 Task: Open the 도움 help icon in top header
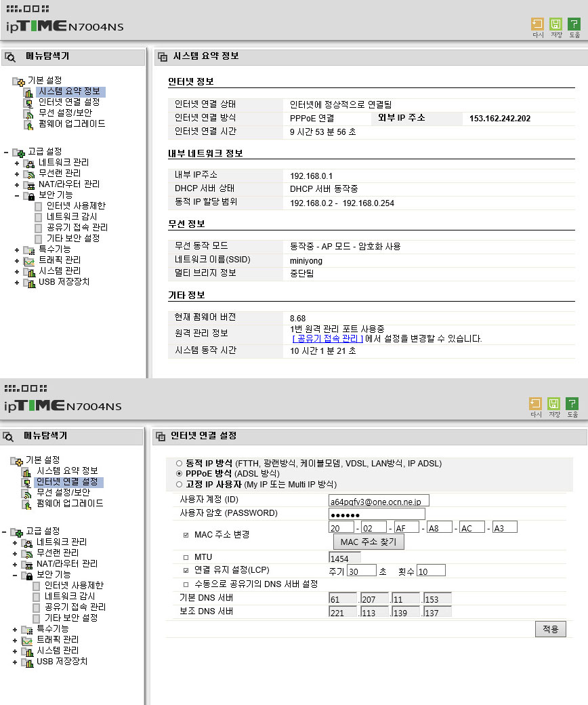point(574,24)
